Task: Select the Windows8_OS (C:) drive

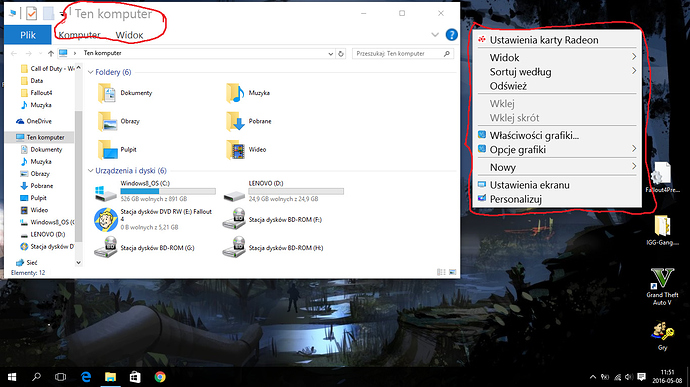Action: point(155,191)
